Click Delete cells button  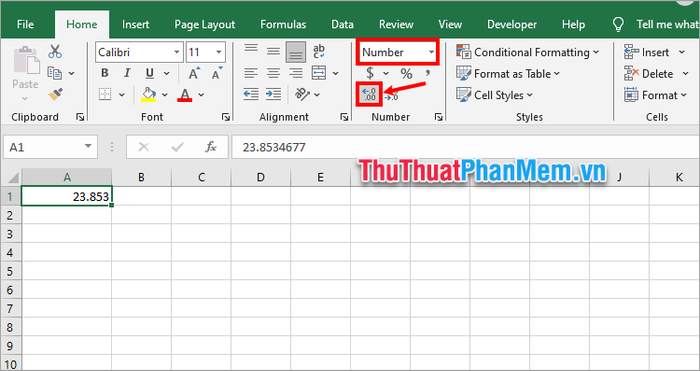click(649, 73)
